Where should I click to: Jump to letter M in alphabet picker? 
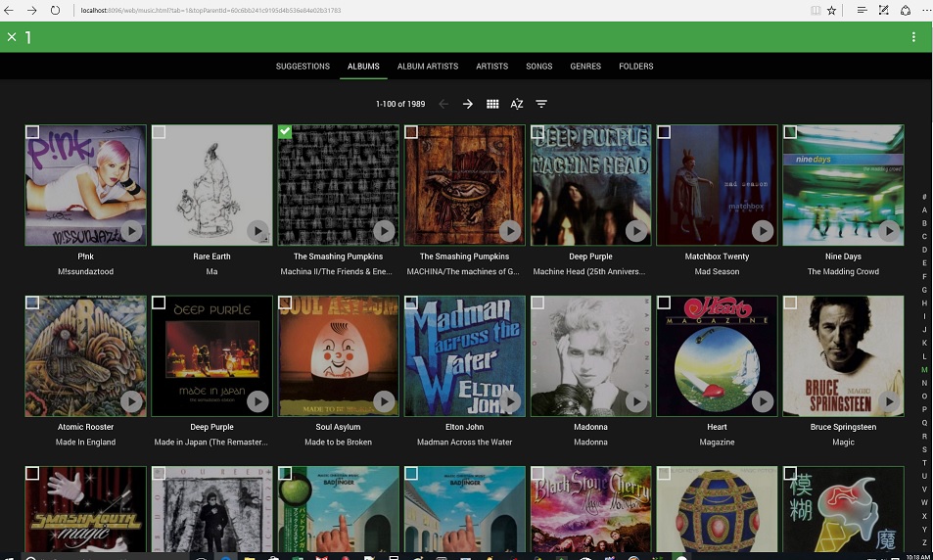tap(924, 369)
